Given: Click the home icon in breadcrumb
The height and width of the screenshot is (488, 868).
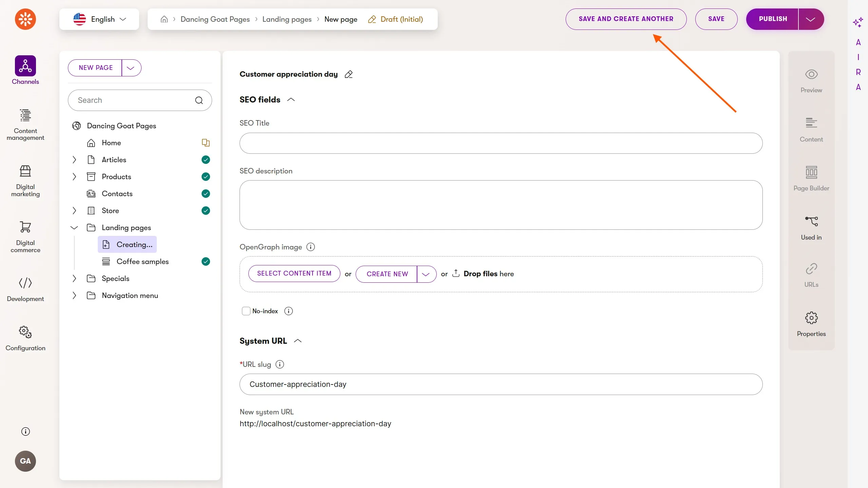Looking at the screenshot, I should point(164,19).
